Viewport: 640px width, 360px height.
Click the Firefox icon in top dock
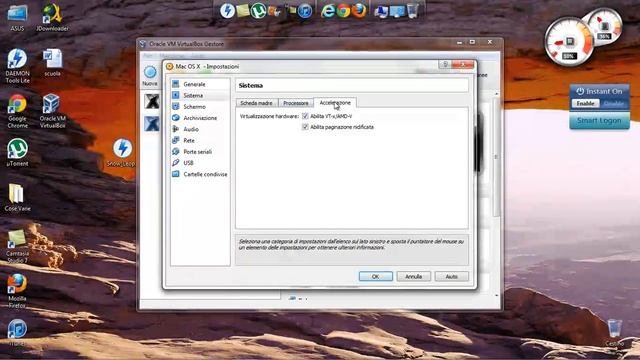coord(359,11)
